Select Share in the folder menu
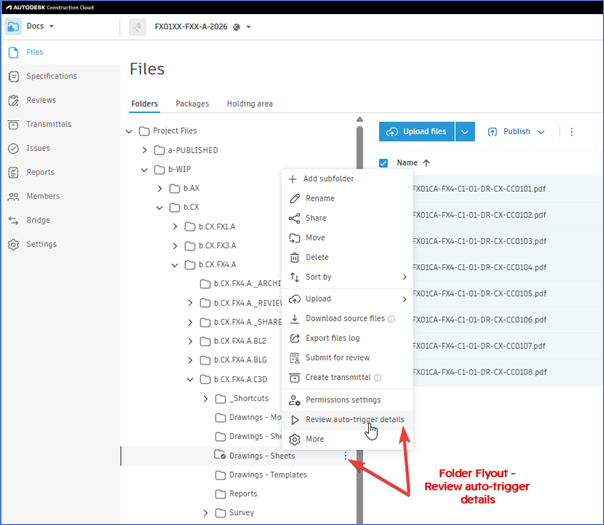This screenshot has width=604, height=525. 347,218
